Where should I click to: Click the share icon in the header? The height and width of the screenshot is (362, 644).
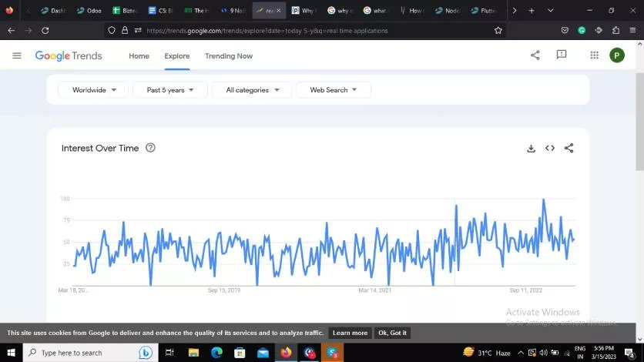(535, 55)
